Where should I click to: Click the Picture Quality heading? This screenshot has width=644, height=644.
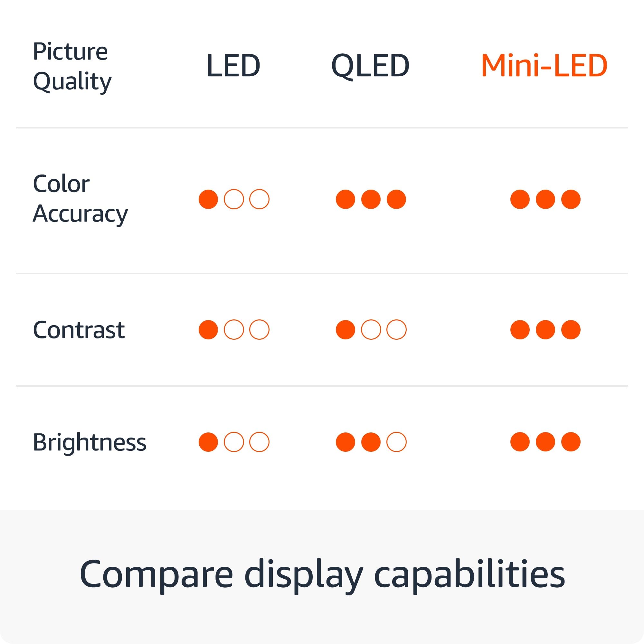72,66
